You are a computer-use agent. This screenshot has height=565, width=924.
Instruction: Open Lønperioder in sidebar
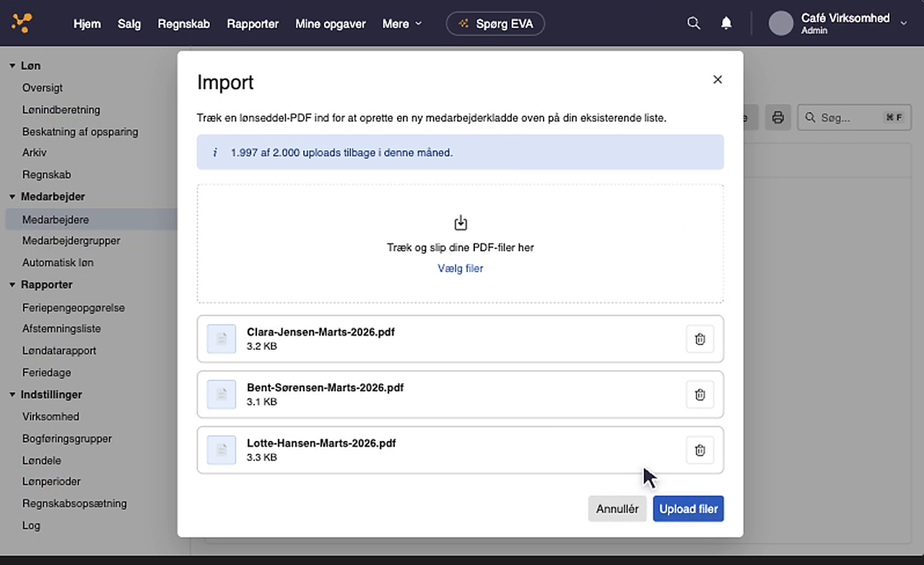[x=51, y=481]
